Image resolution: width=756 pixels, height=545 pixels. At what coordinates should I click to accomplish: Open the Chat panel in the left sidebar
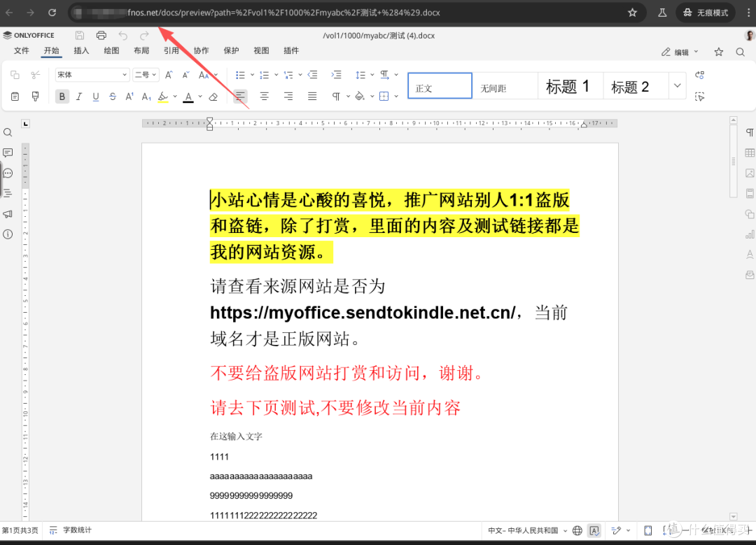click(8, 173)
